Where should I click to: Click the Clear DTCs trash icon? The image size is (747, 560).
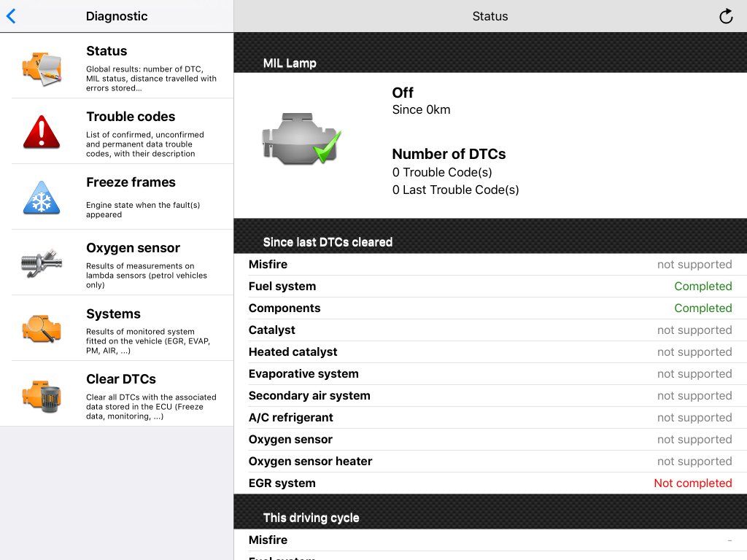click(42, 394)
